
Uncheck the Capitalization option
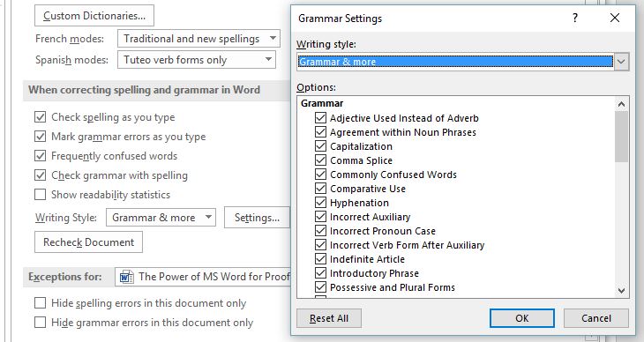tap(320, 146)
